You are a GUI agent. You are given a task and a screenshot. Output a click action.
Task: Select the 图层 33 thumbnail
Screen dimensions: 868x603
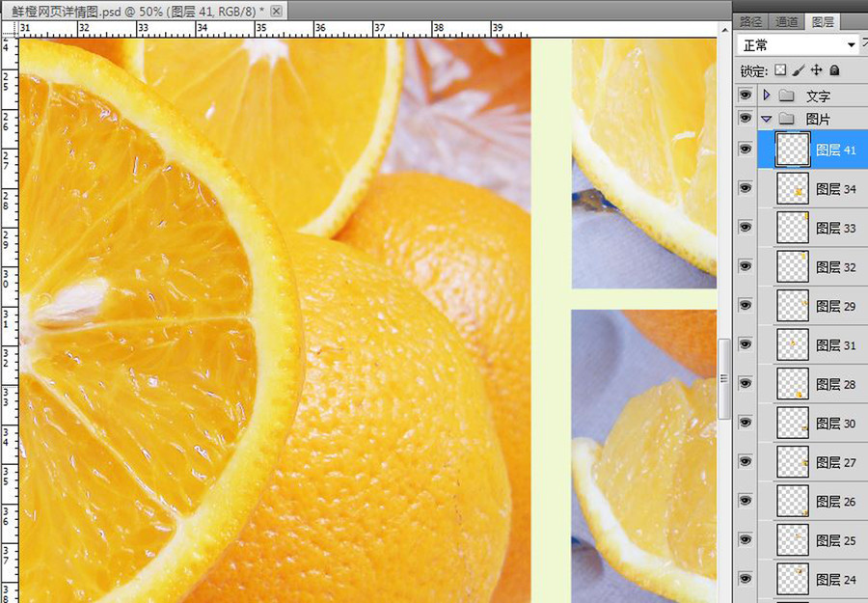793,228
